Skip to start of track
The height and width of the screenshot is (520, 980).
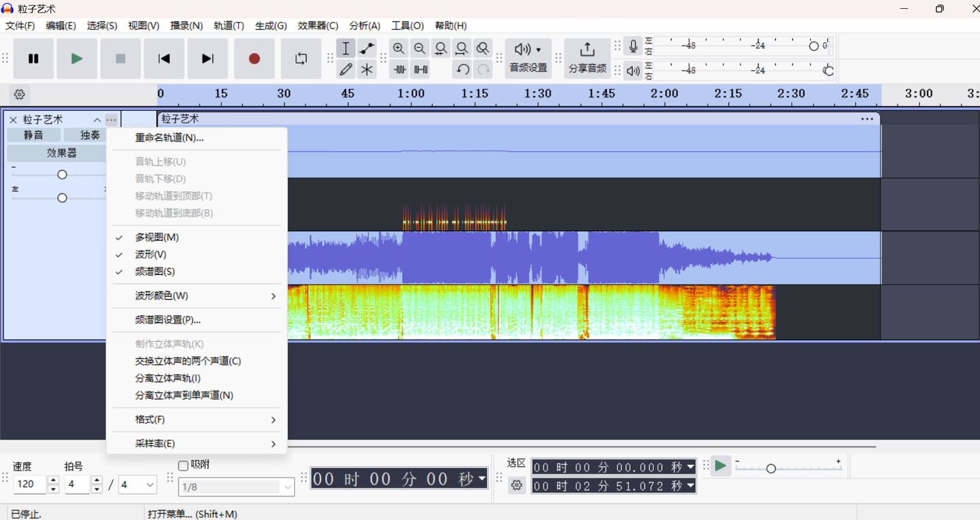tap(164, 59)
